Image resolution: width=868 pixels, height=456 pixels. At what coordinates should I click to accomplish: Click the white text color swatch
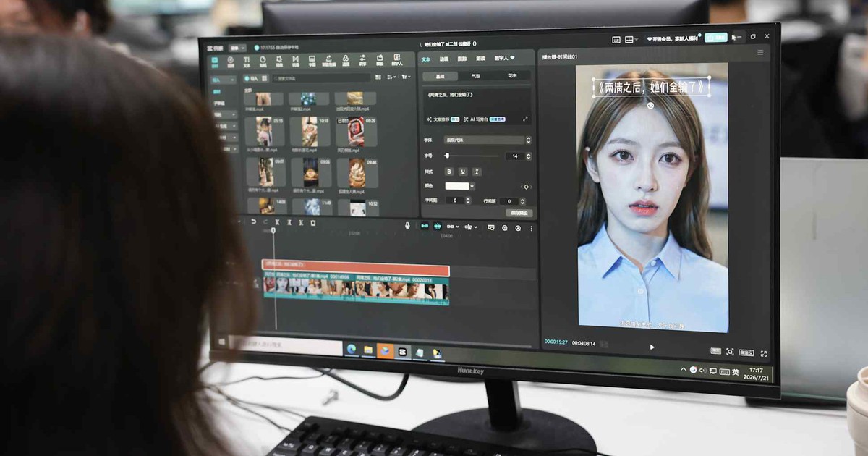point(456,186)
